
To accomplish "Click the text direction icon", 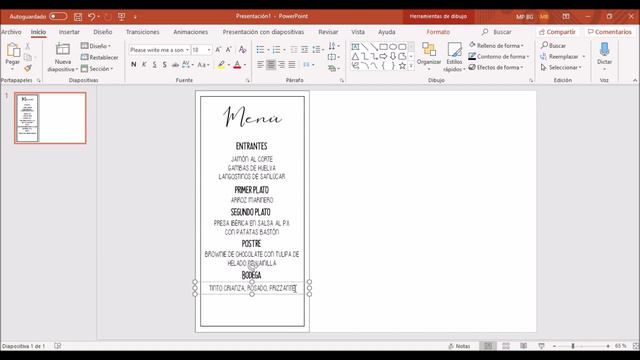I will 332,46.
